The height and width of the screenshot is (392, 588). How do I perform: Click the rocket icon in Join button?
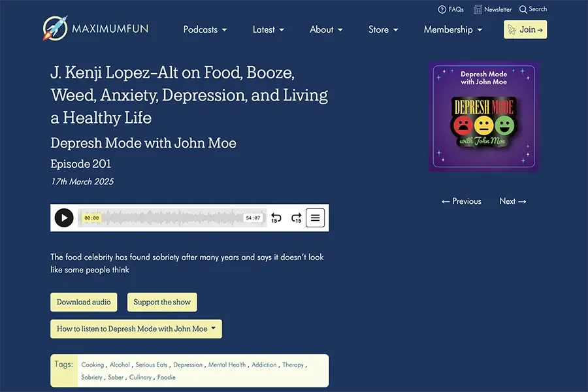pyautogui.click(x=512, y=29)
